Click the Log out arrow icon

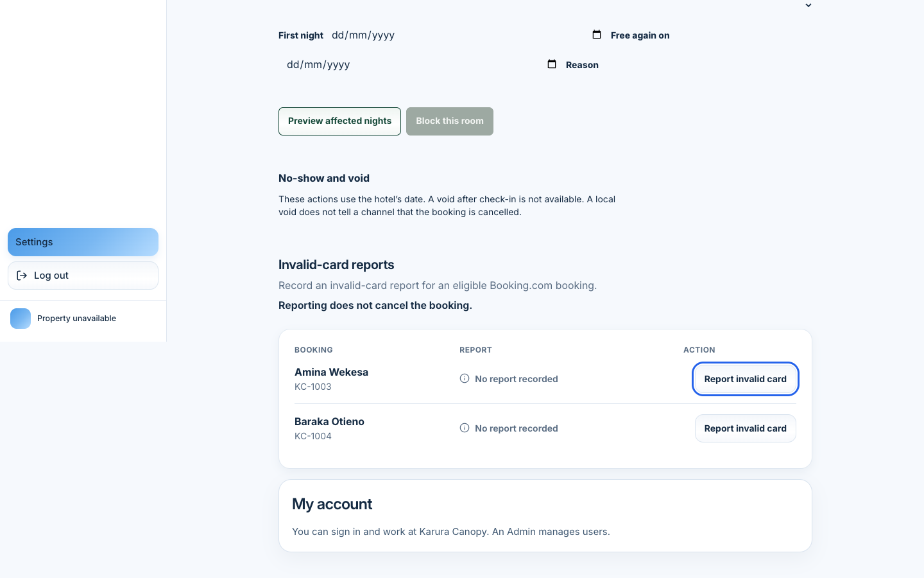pos(22,276)
